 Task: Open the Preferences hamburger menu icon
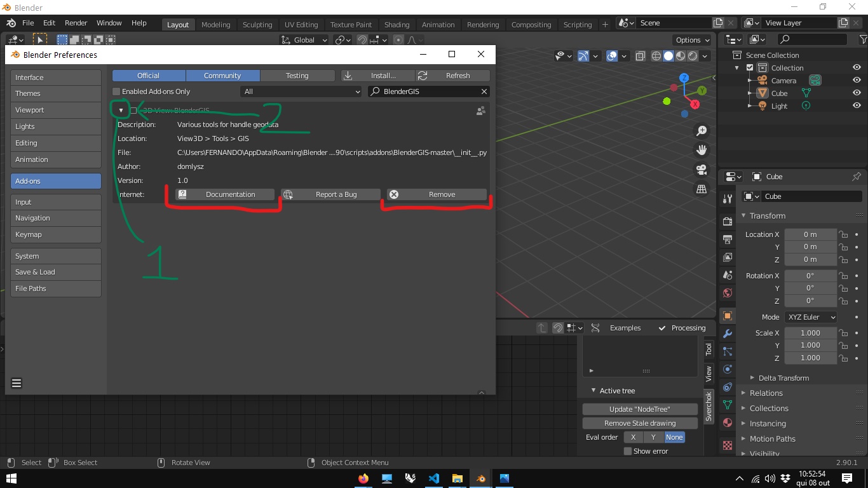coord(17,383)
